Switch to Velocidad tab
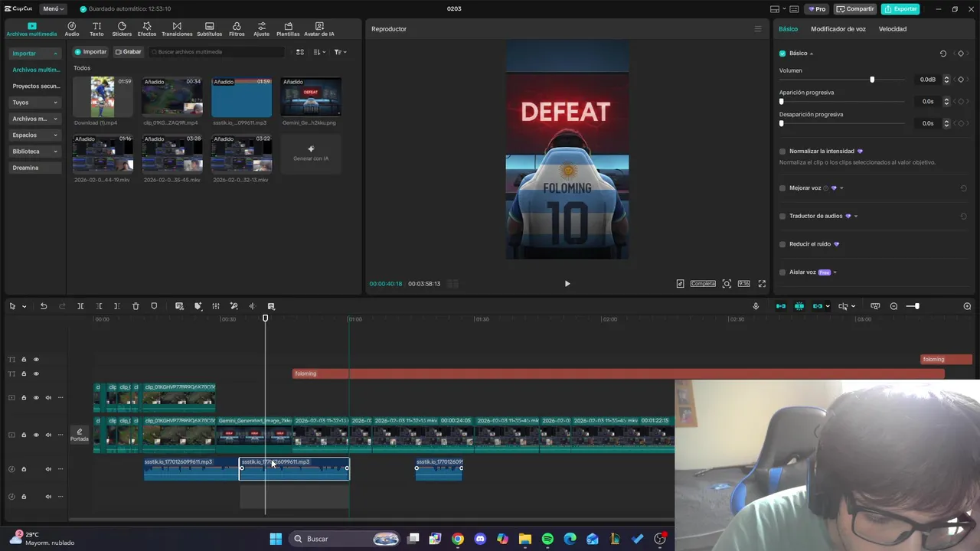Image resolution: width=980 pixels, height=551 pixels. tap(893, 29)
